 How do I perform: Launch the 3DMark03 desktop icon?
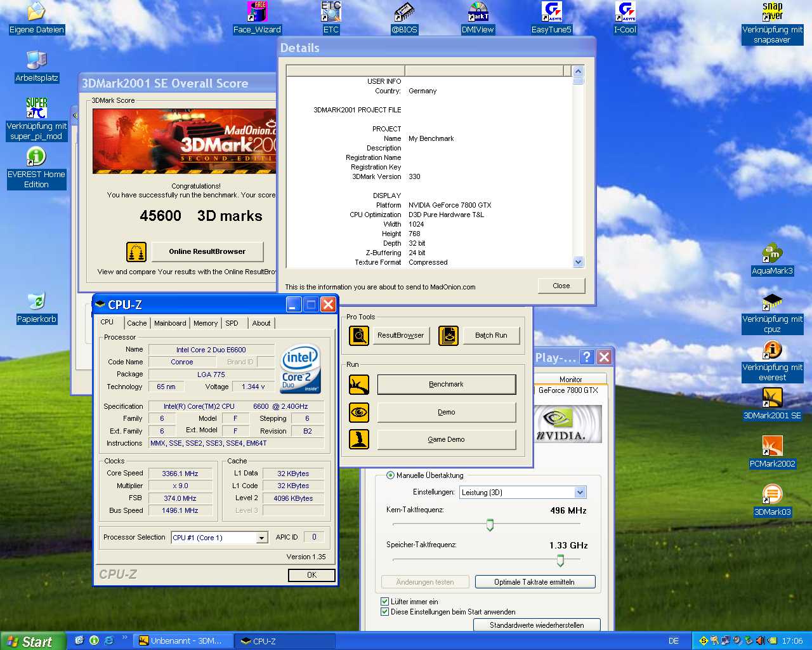[772, 501]
